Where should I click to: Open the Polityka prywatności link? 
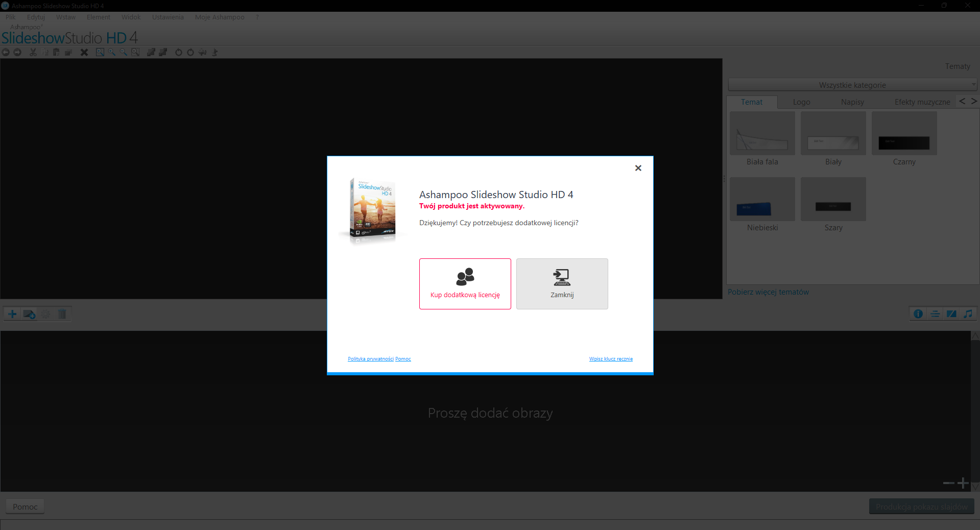(371, 359)
